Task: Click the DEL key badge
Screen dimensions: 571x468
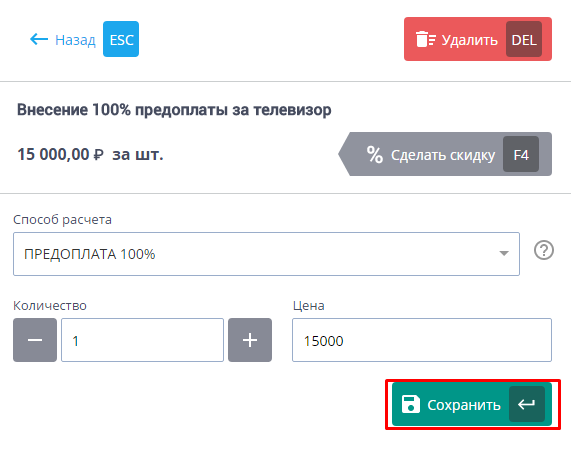Action: click(x=524, y=39)
